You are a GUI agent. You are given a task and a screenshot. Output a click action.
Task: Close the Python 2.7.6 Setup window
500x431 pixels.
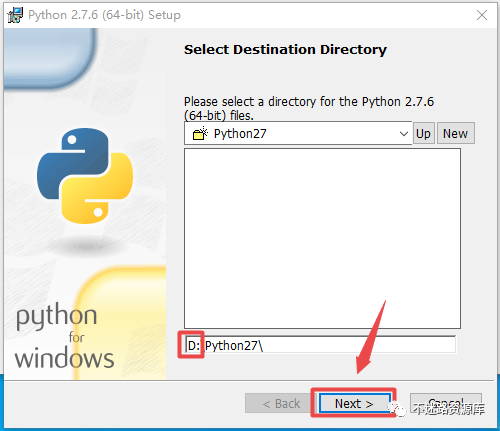click(482, 15)
